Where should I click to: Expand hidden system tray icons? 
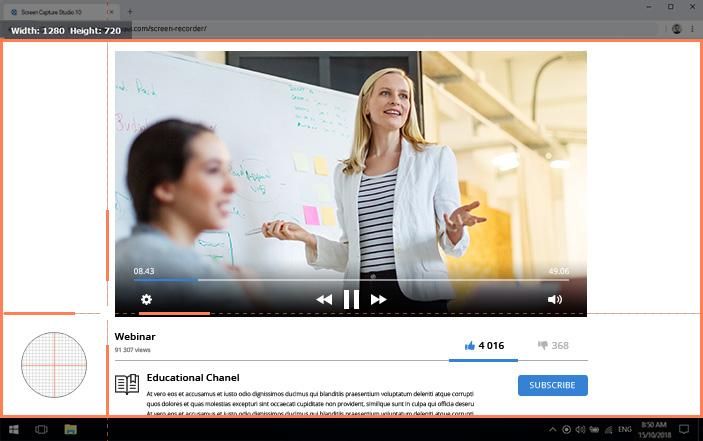[551, 430]
